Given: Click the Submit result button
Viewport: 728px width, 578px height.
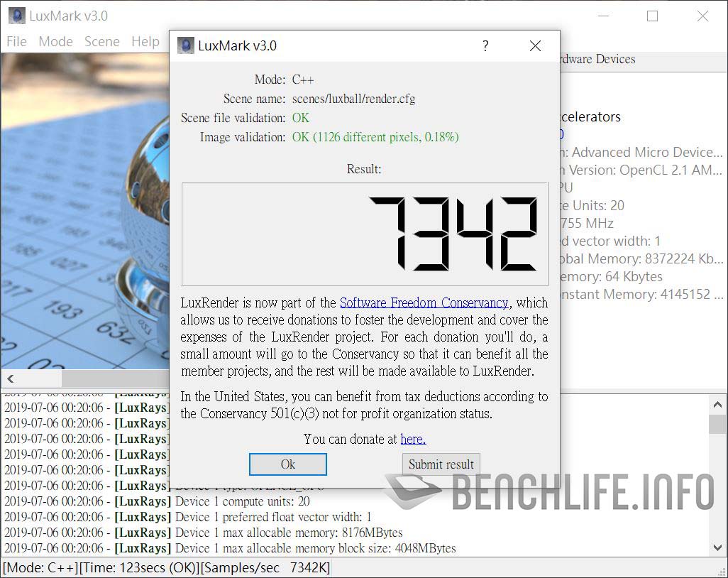Looking at the screenshot, I should 441,464.
